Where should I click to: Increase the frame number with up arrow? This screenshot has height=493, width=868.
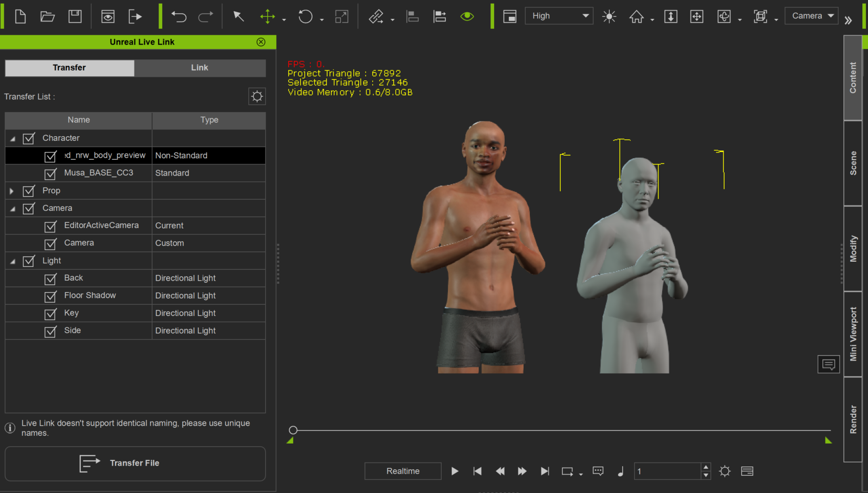(x=706, y=467)
